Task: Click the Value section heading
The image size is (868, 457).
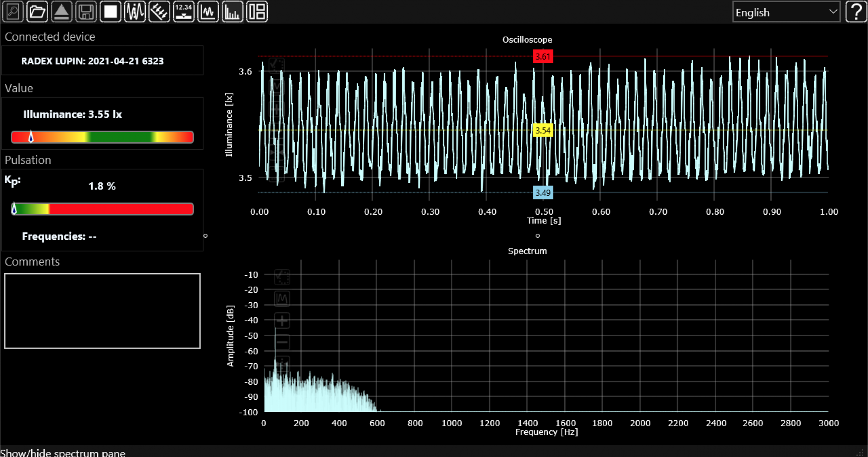Action: point(19,88)
